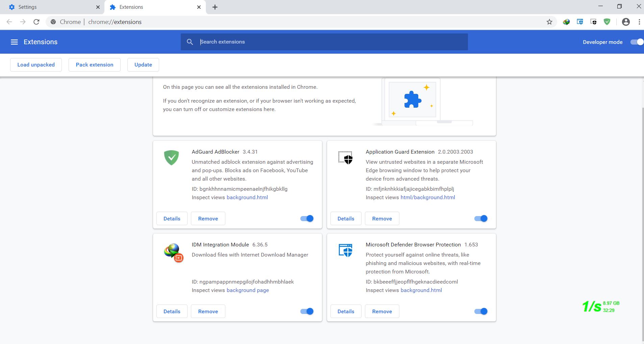The image size is (644, 344).
Task: Open Application Guard toolbar extension icon
Action: [x=593, y=22]
